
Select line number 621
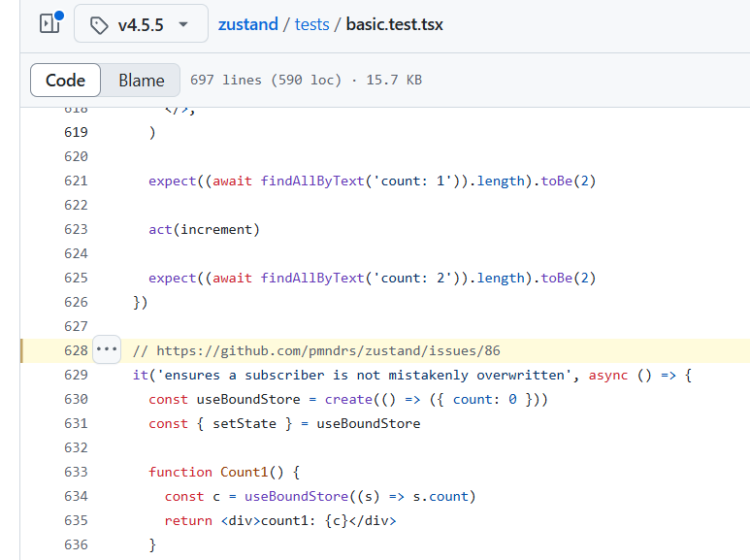pos(76,181)
